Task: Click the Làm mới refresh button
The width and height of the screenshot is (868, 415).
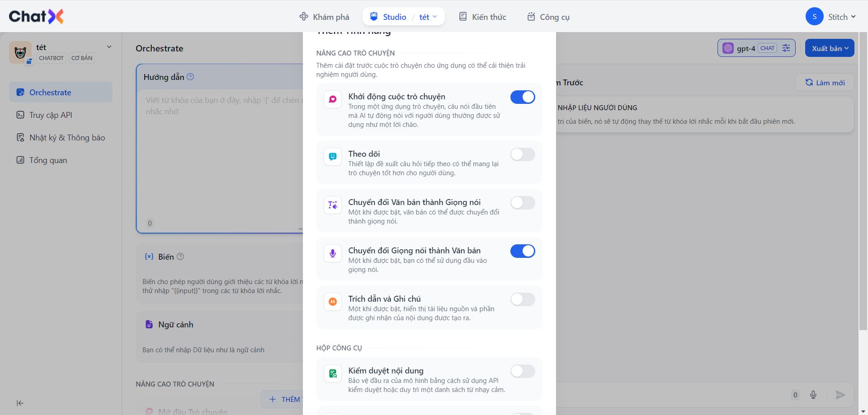Action: (x=825, y=83)
